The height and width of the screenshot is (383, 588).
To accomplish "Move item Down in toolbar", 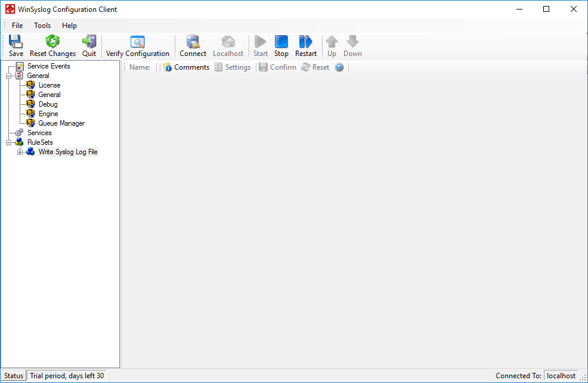I will point(352,46).
